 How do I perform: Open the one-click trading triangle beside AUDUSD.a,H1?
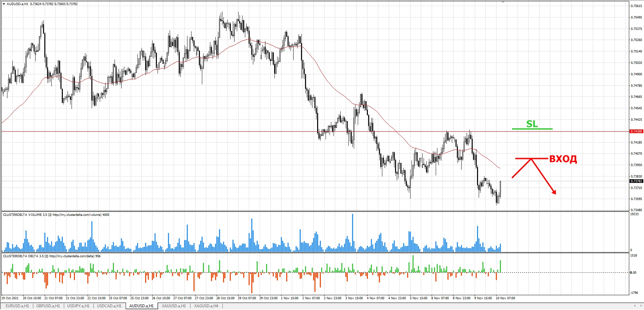point(4,4)
